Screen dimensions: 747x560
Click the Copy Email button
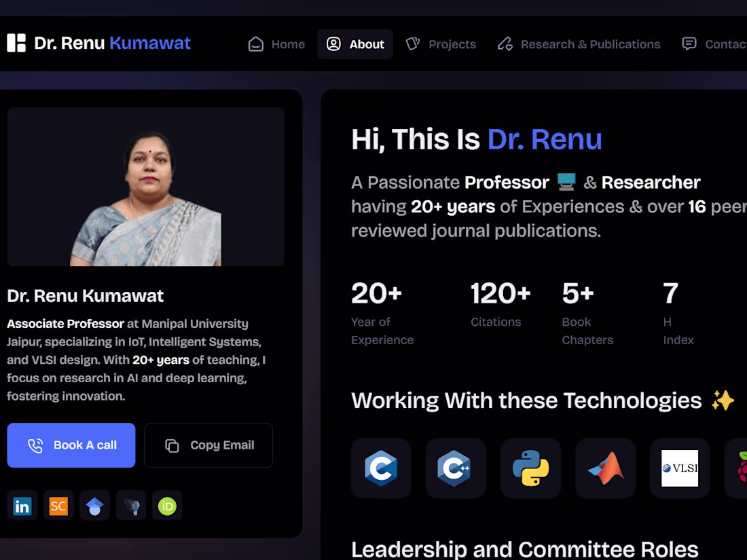pyautogui.click(x=208, y=445)
